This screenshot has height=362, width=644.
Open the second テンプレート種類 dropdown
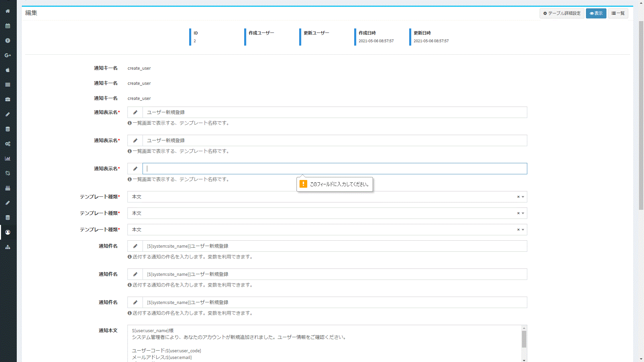coord(327,213)
